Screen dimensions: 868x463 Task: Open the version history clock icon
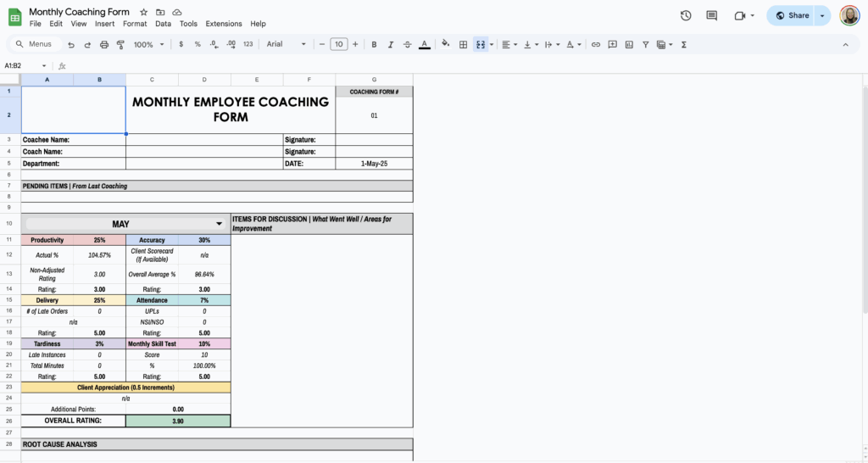[686, 15]
